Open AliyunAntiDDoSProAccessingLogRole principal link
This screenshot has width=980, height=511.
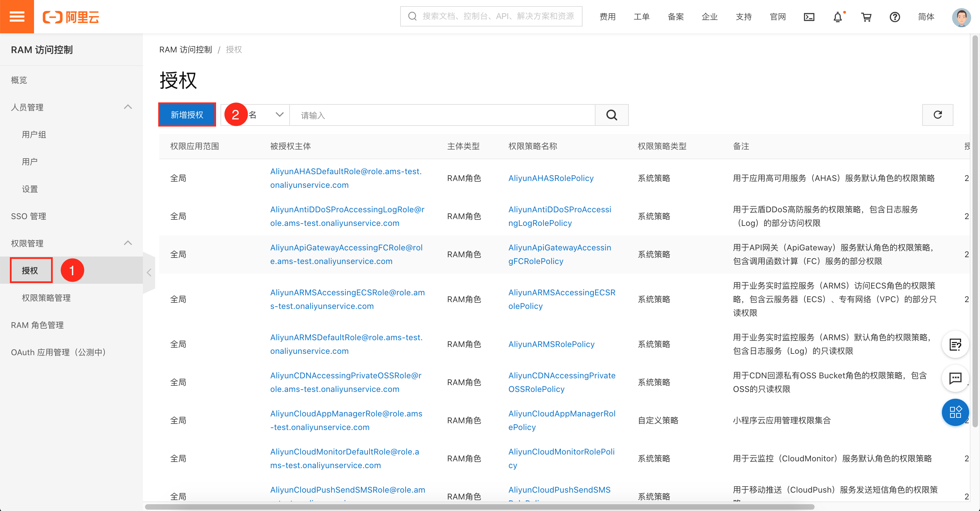point(347,216)
